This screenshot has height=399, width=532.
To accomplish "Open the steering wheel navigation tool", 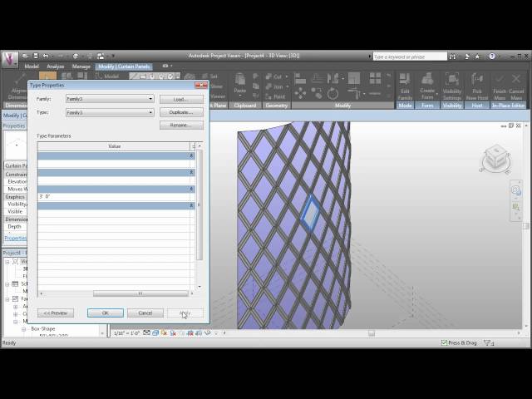I will (x=515, y=190).
